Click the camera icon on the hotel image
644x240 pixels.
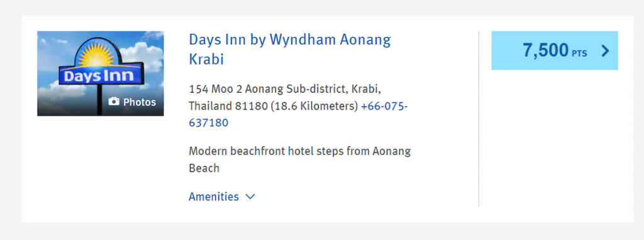114,101
